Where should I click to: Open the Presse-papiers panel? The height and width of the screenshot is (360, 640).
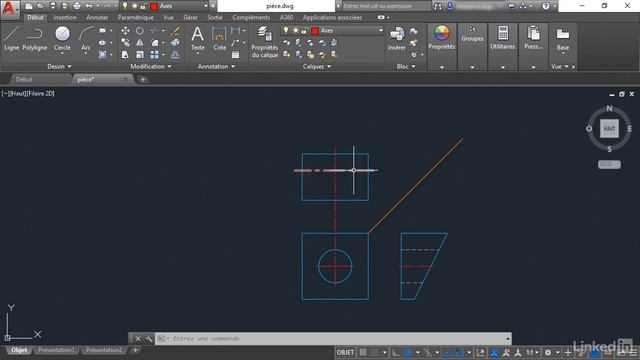tap(533, 38)
